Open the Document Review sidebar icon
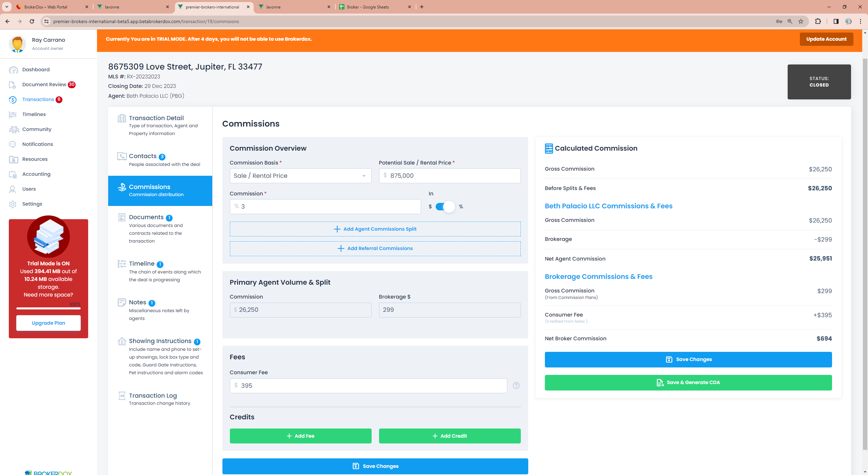Screen dimensions: 868x475 (13, 84)
